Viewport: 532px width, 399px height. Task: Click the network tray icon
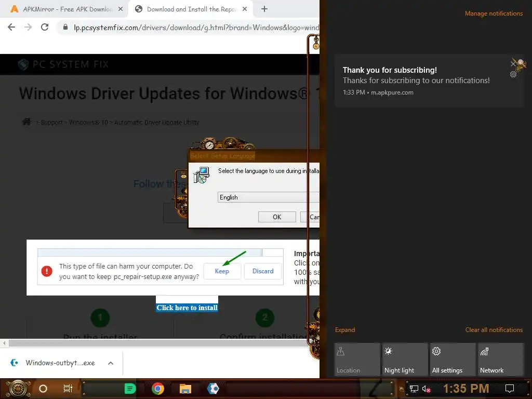tap(414, 389)
